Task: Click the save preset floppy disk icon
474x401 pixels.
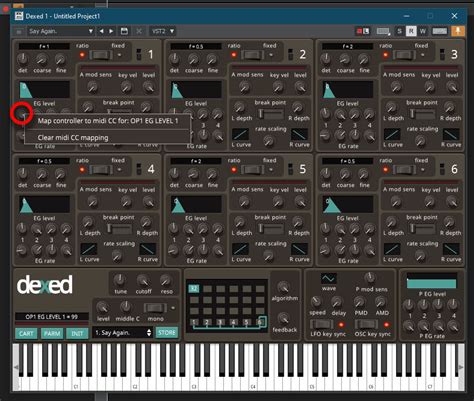Action: [x=124, y=31]
